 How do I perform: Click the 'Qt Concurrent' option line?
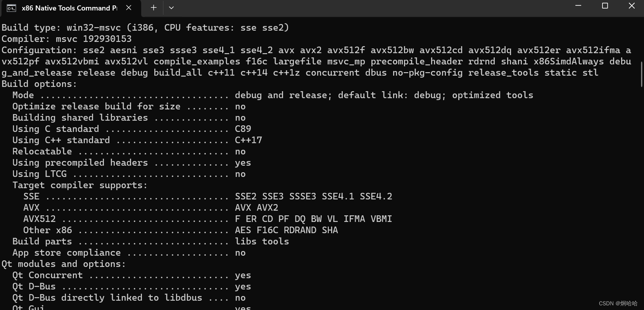(x=132, y=275)
